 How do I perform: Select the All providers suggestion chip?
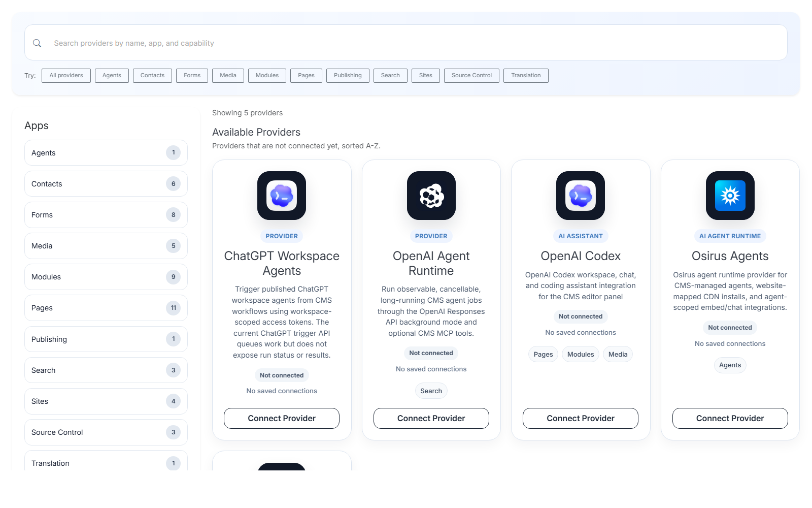[66, 76]
